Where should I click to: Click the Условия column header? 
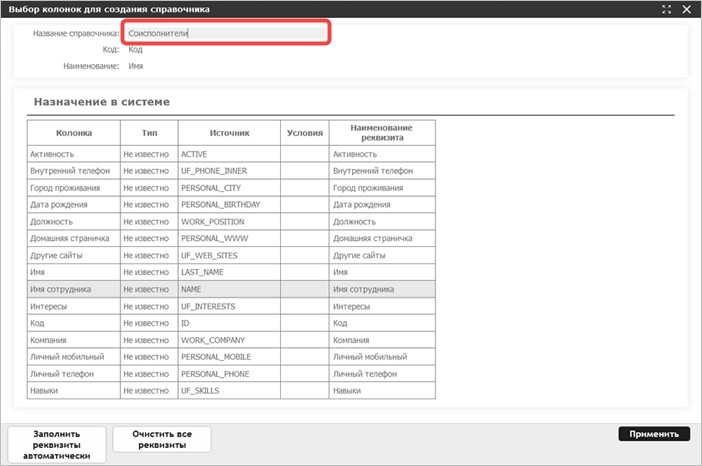304,133
